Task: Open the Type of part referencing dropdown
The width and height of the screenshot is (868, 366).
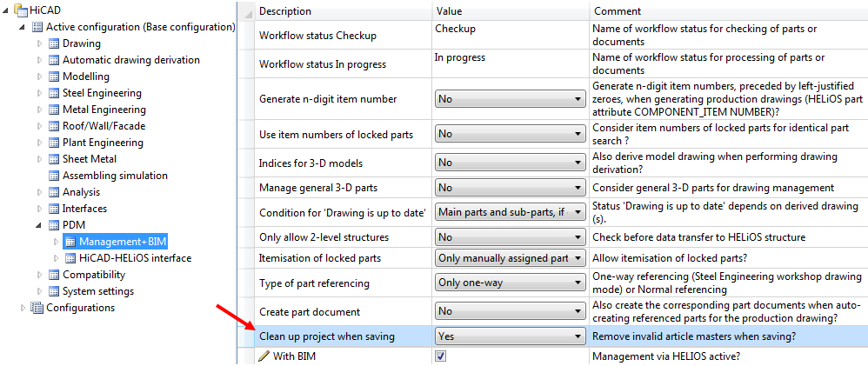Action: click(509, 283)
